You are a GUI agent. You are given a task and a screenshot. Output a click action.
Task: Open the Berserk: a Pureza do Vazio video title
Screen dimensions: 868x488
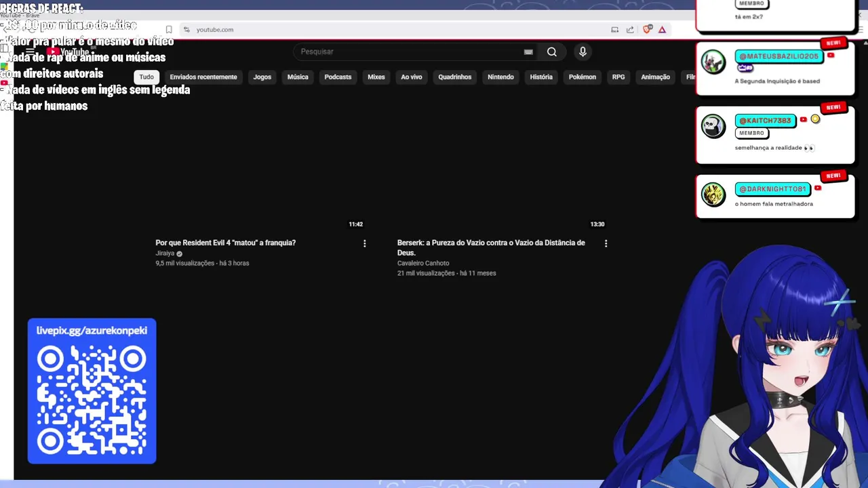click(x=491, y=247)
